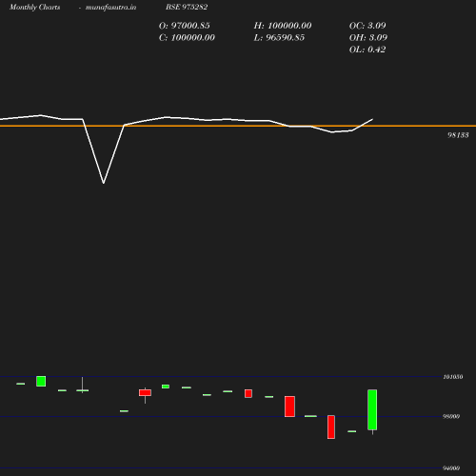Select the close value 'C: 100000.00'
The width and height of the screenshot is (476, 476).
[x=187, y=37]
